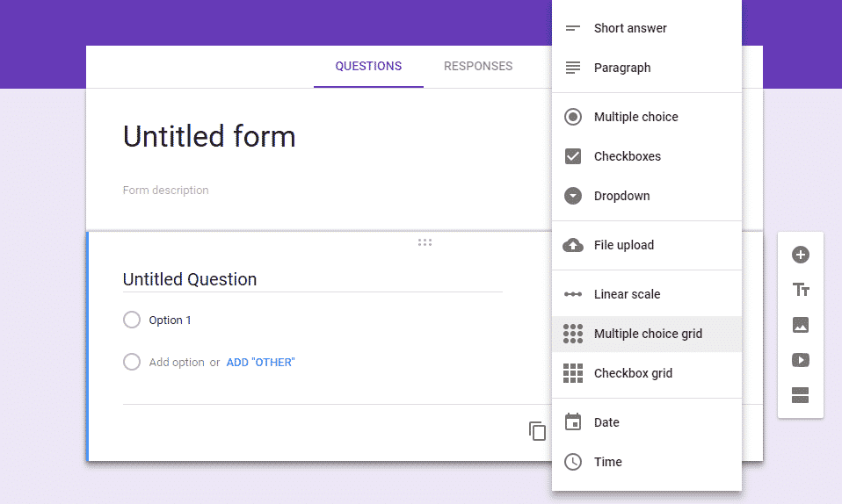Click the Add option text
Screen dimensions: 842x504
[177, 362]
